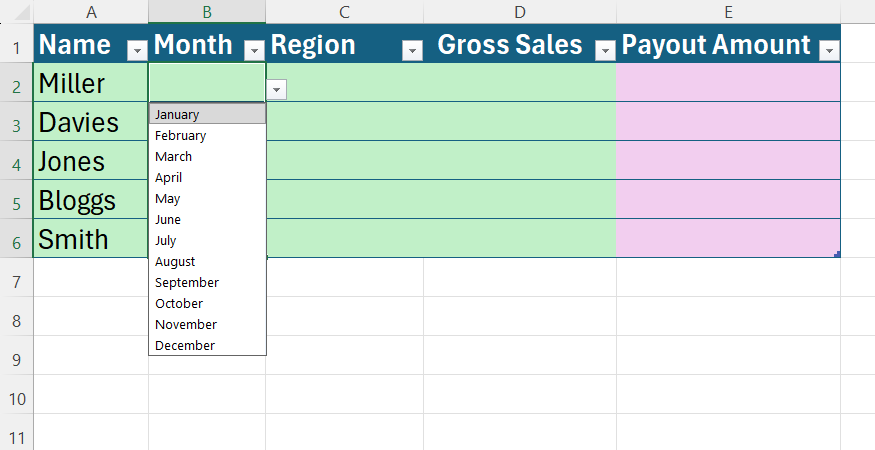Screen dimensions: 875x450
Task: Select column C header
Action: [x=344, y=12]
